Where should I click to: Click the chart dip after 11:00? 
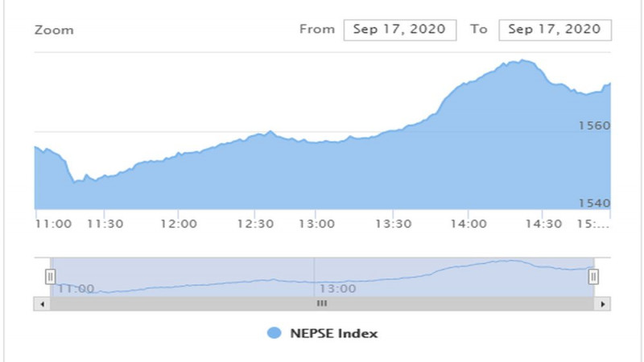76,182
